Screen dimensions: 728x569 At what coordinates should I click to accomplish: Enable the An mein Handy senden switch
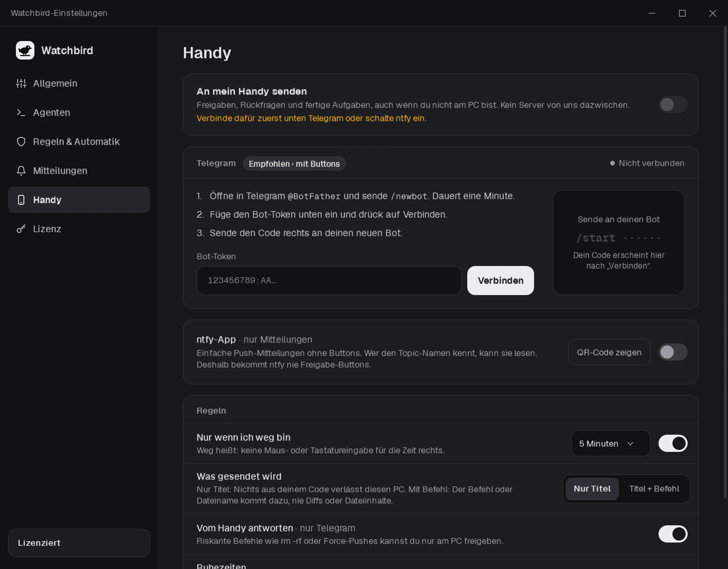pos(673,105)
